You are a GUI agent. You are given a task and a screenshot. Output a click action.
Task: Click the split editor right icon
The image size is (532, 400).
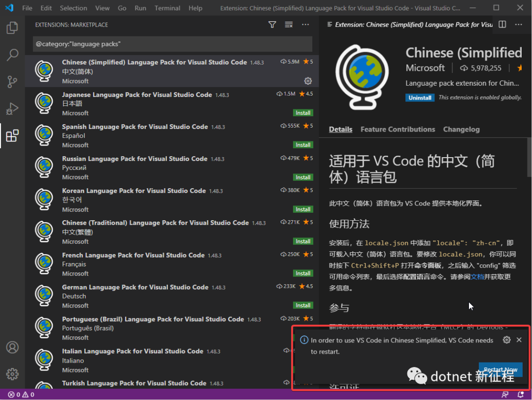tap(502, 25)
